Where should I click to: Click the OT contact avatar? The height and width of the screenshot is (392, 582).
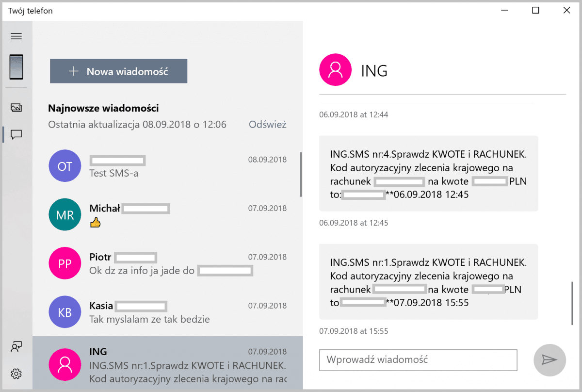click(x=65, y=166)
